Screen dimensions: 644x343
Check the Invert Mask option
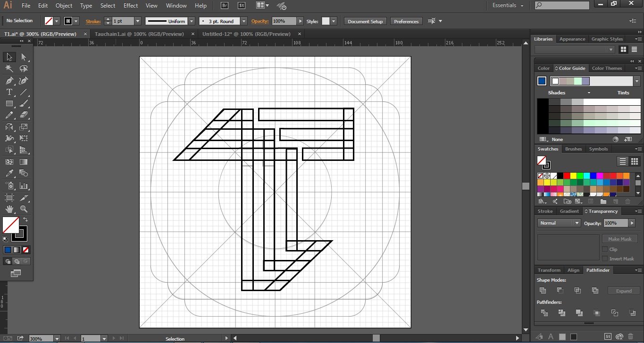click(x=605, y=259)
